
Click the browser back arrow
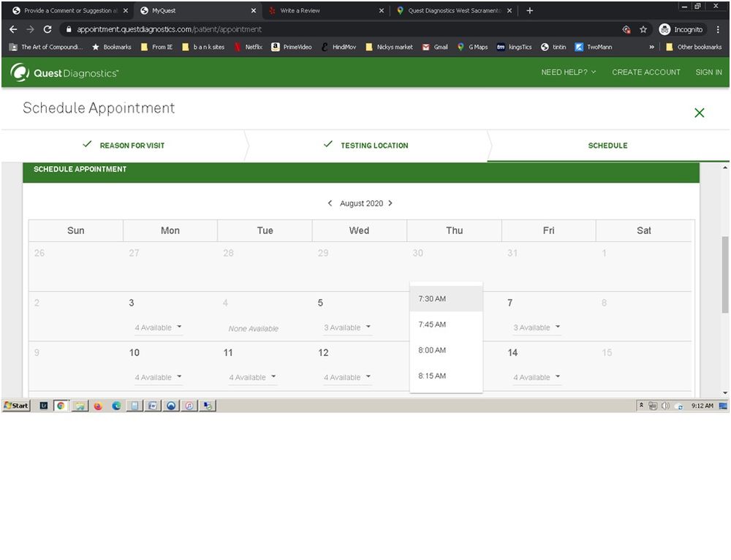[x=12, y=29]
